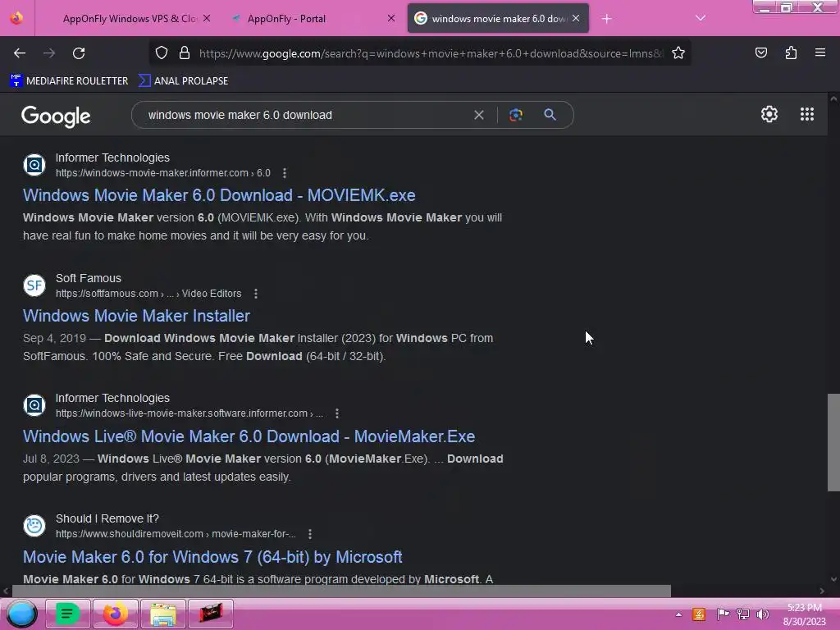The width and height of the screenshot is (840, 630).
Task: View site security lock information
Action: point(185,52)
